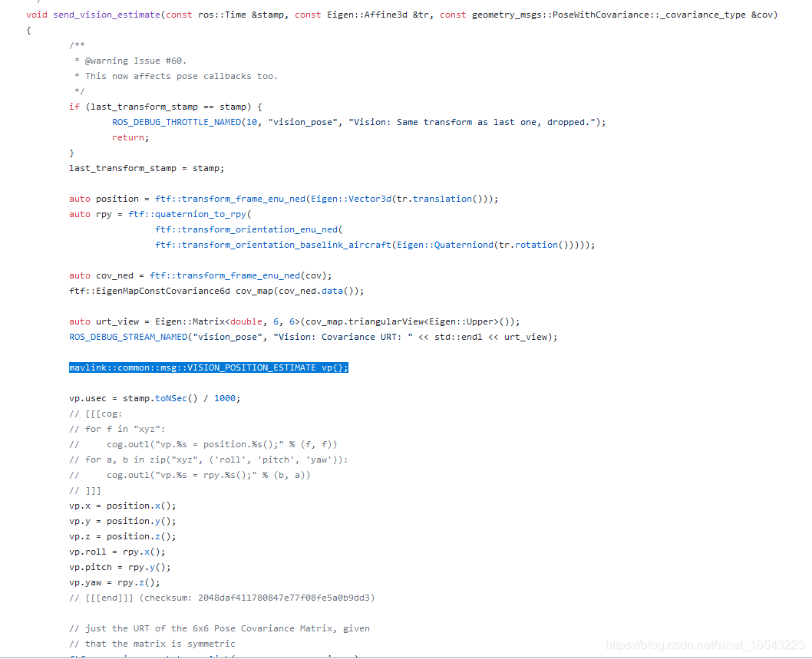Click the '// [[[cog:' comment line
Image resolution: width=812 pixels, height=659 pixels.
(x=96, y=414)
